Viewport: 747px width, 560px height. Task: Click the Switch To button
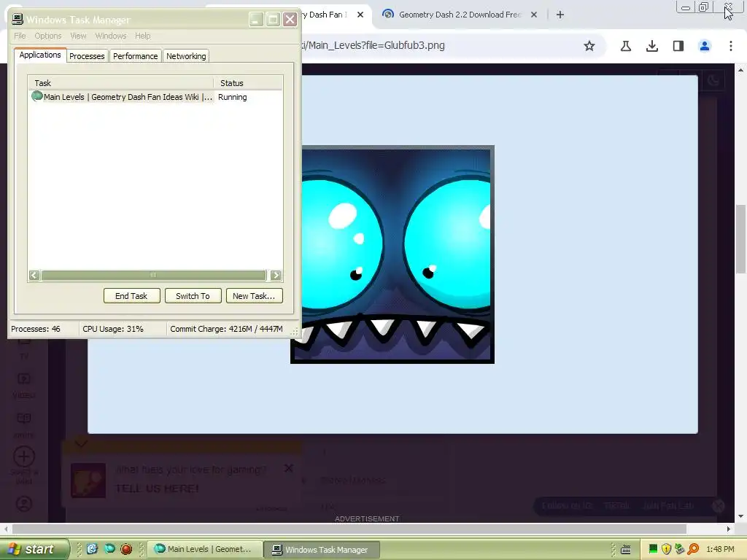pyautogui.click(x=193, y=296)
